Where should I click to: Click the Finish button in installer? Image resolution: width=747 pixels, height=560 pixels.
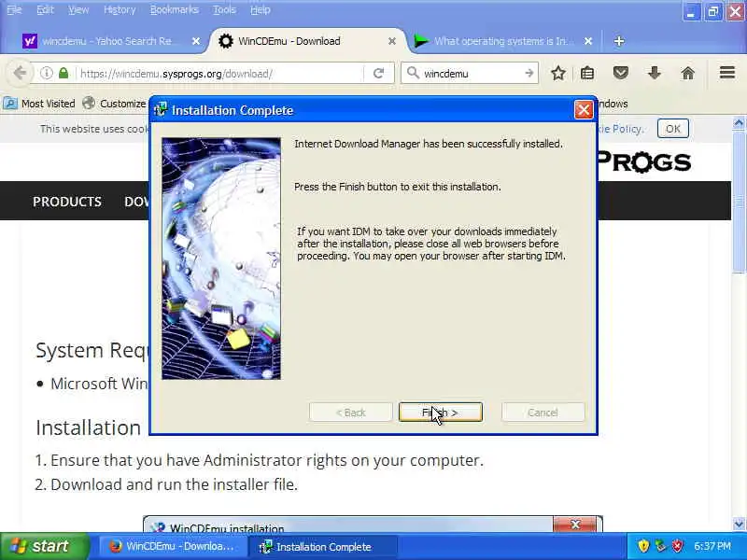pos(440,413)
